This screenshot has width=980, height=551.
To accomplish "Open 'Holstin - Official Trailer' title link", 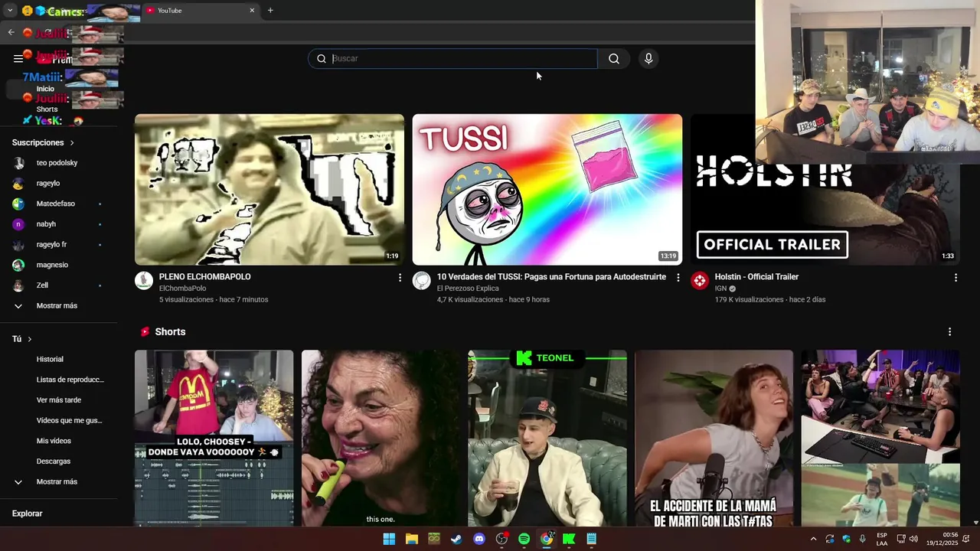I will click(756, 277).
